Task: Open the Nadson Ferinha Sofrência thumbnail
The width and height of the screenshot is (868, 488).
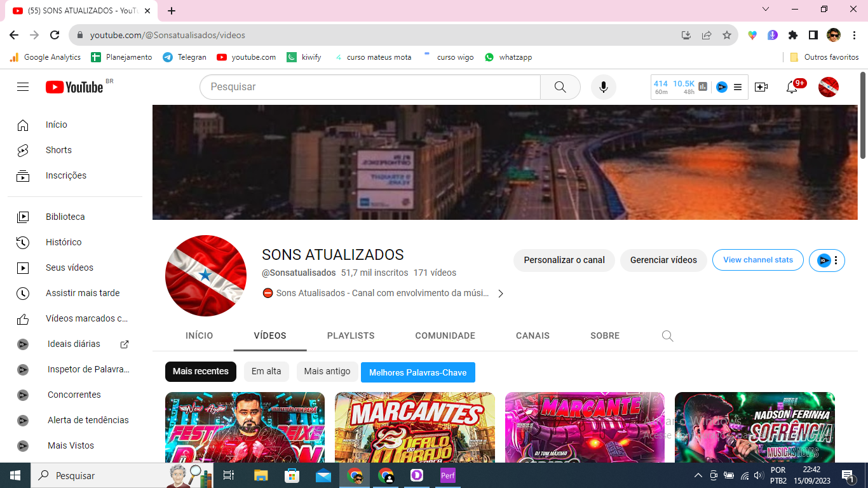Action: click(x=755, y=427)
